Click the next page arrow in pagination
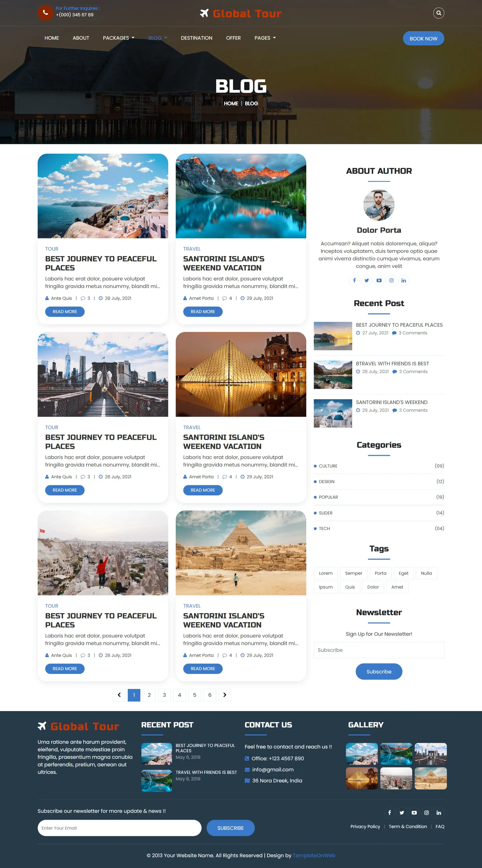 [x=225, y=695]
